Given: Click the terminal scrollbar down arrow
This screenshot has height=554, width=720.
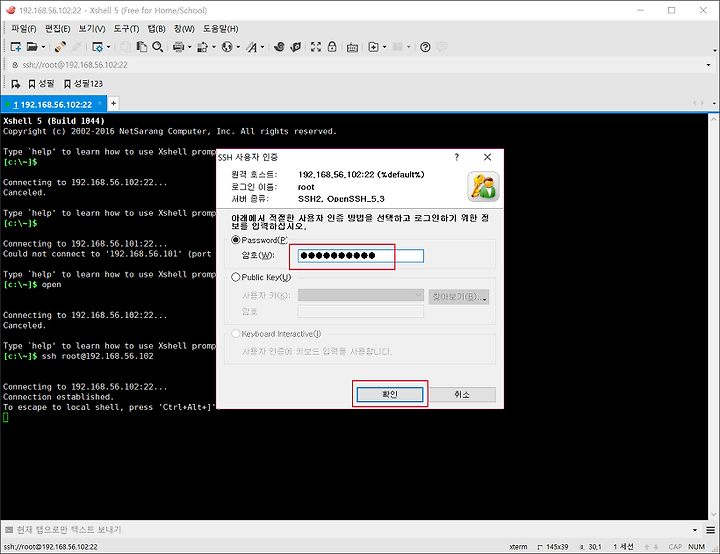Looking at the screenshot, I should [x=714, y=514].
